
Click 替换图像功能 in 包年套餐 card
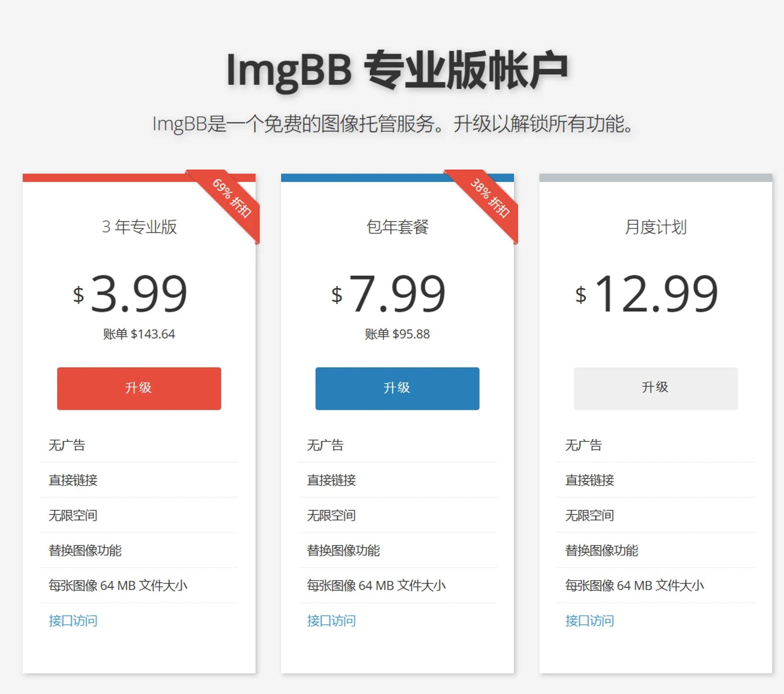[x=343, y=550]
